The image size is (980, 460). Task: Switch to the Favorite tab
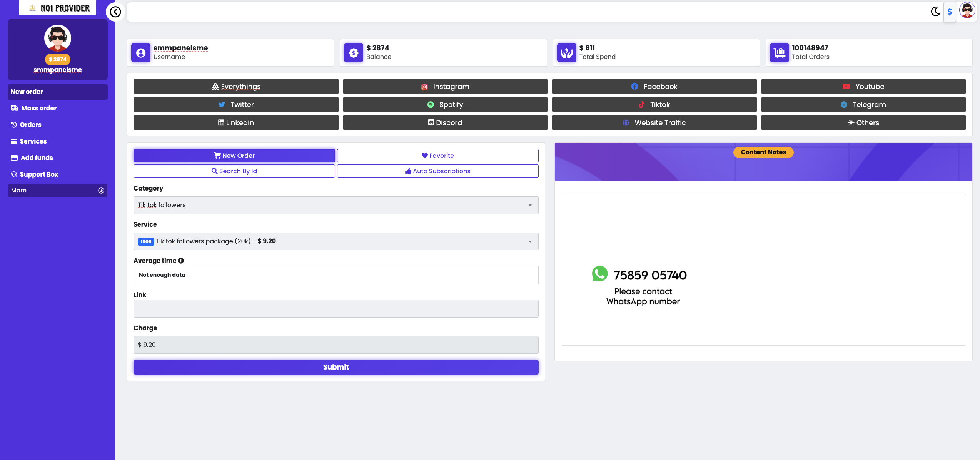point(437,156)
